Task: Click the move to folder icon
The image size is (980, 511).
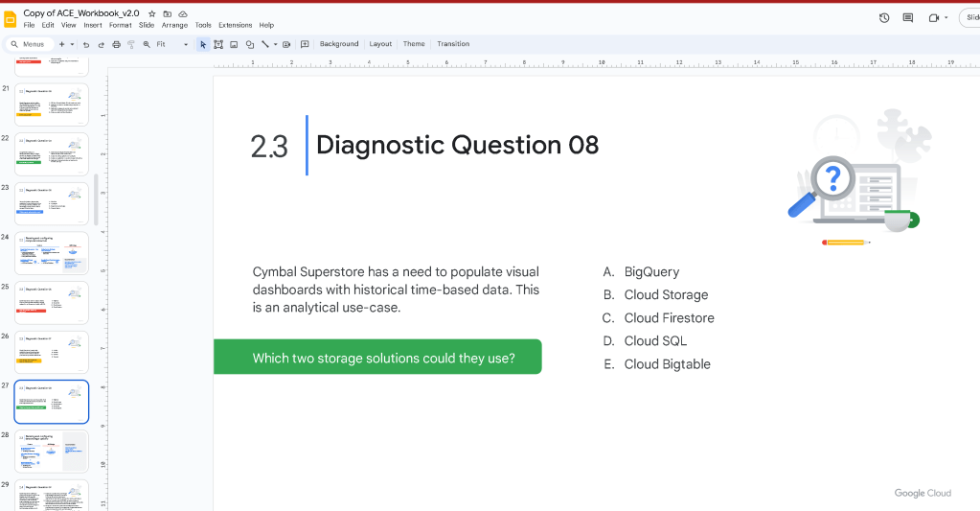Action: [x=168, y=13]
